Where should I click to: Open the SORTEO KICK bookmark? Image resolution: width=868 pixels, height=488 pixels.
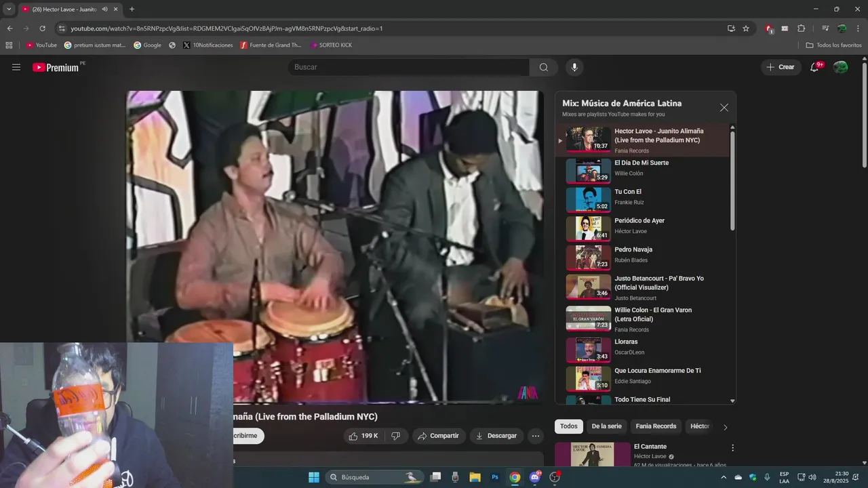coord(331,45)
